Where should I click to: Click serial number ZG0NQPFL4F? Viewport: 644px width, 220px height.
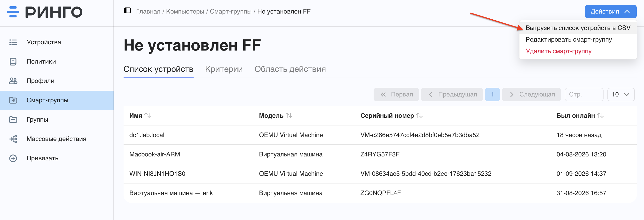pyautogui.click(x=380, y=193)
